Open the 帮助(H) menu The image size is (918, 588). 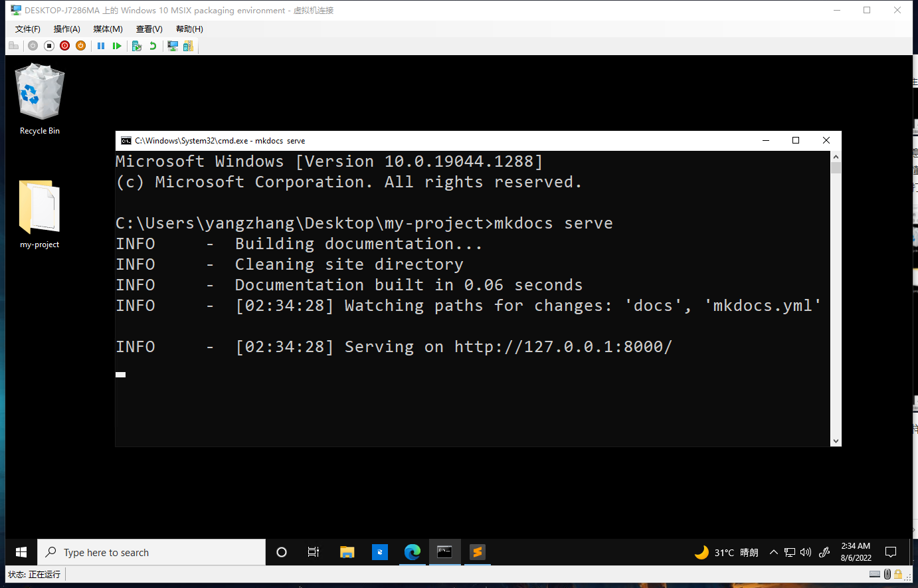pos(189,29)
